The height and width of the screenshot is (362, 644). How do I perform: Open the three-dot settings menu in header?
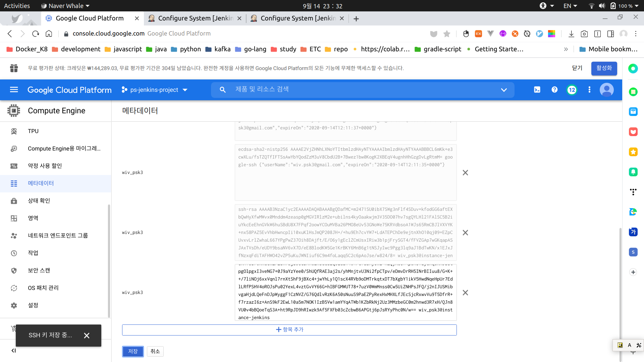point(589,89)
